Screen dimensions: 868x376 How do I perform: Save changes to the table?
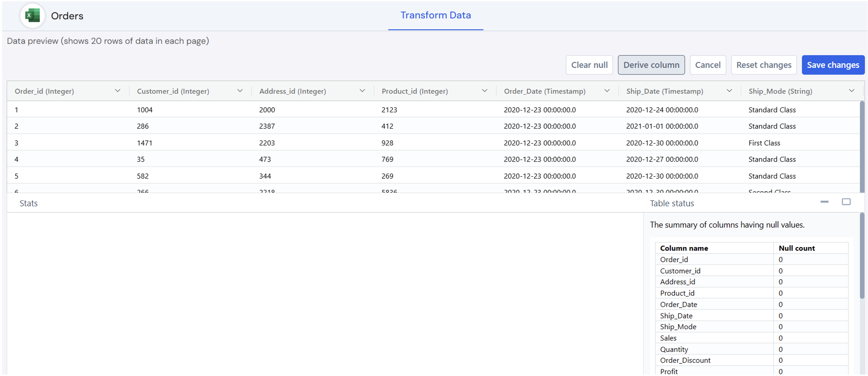(833, 65)
